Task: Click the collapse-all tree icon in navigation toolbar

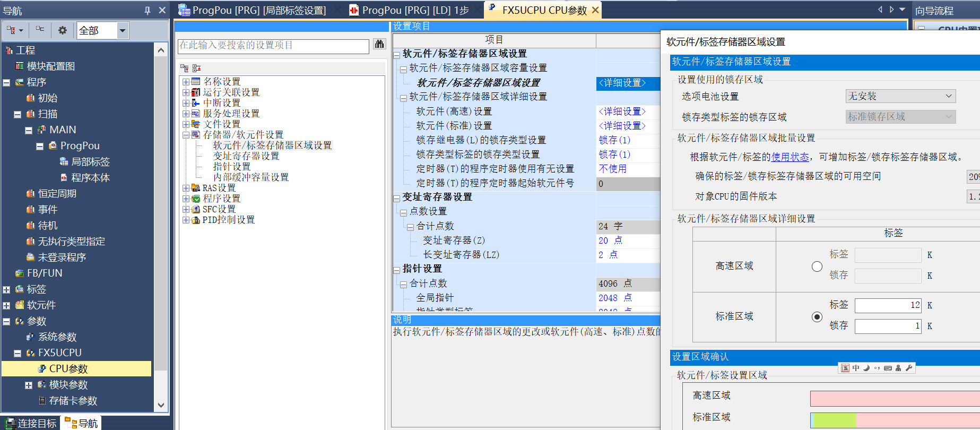Action: coord(40,30)
